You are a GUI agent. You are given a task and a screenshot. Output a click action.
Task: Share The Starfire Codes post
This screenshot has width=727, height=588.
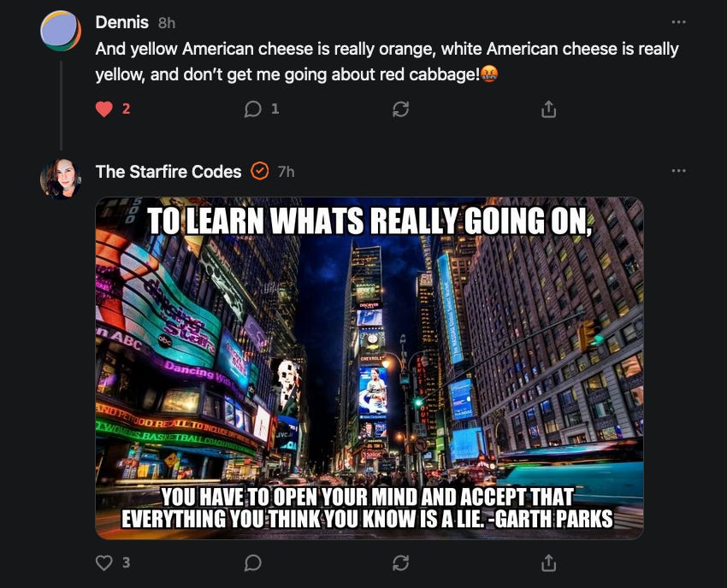[x=548, y=563]
